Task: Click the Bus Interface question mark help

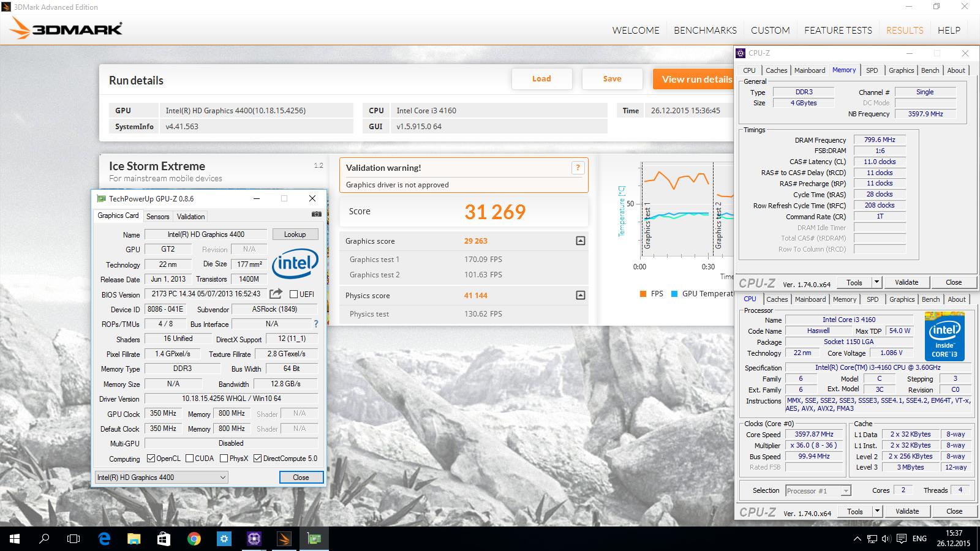Action: click(316, 324)
